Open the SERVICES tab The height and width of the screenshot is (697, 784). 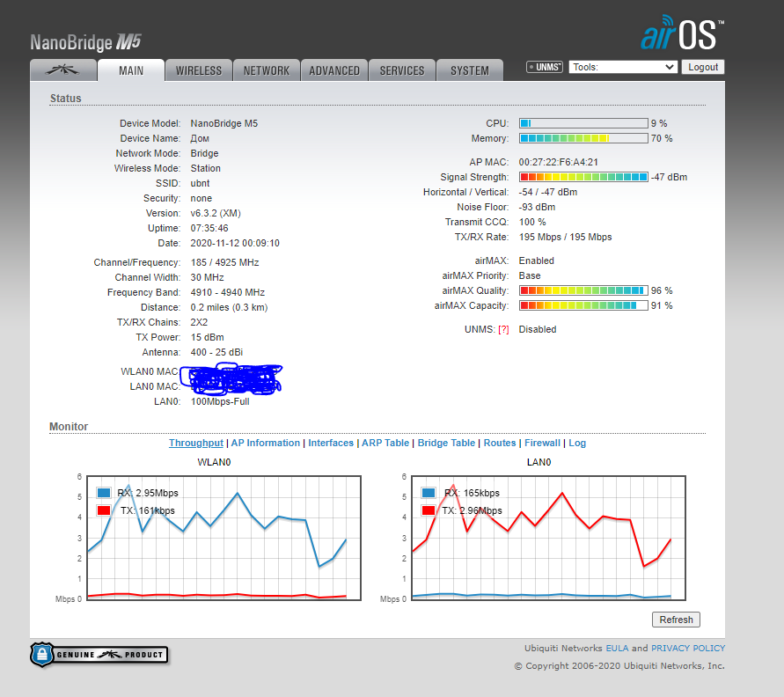click(x=402, y=70)
